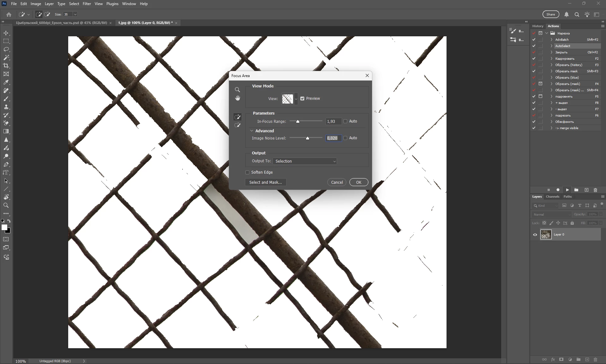Viewport: 606px width, 364px height.
Task: Open the Plugins menu
Action: pos(112,4)
